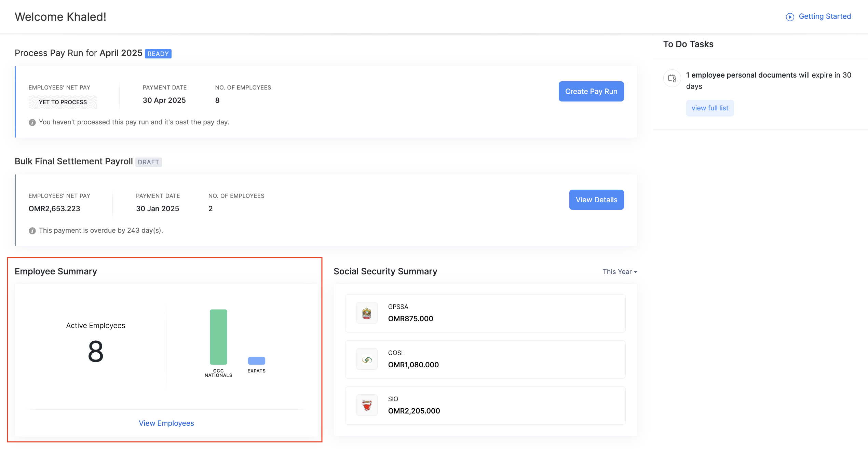Click the document expiry task icon
The image size is (868, 449).
(672, 78)
